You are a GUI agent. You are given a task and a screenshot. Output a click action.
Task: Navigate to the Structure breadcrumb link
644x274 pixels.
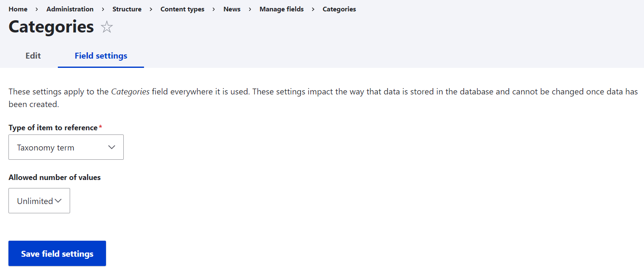127,9
